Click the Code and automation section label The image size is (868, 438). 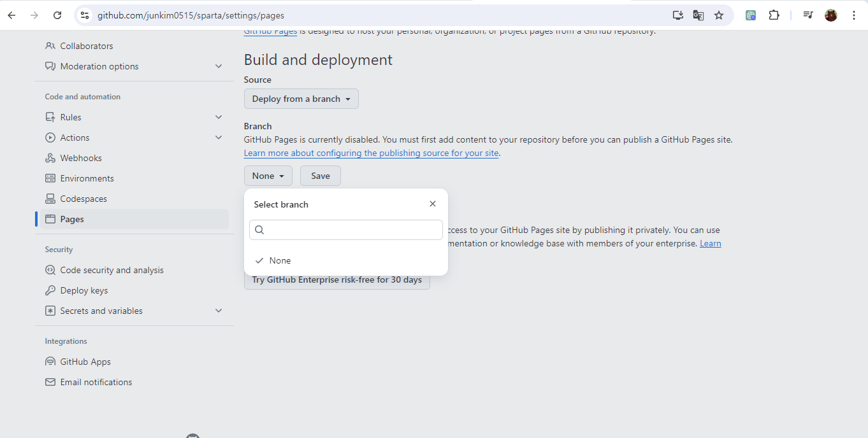[83, 97]
